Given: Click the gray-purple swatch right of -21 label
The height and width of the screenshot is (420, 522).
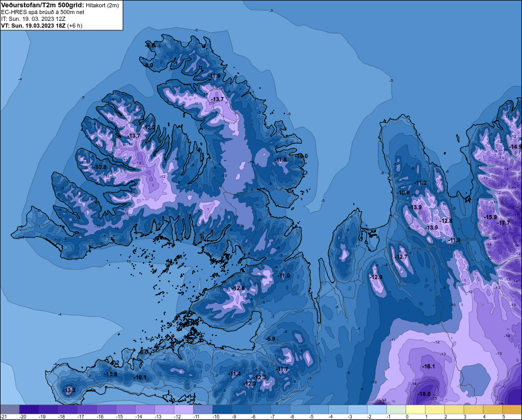Looking at the screenshot, I should pos(10,410).
